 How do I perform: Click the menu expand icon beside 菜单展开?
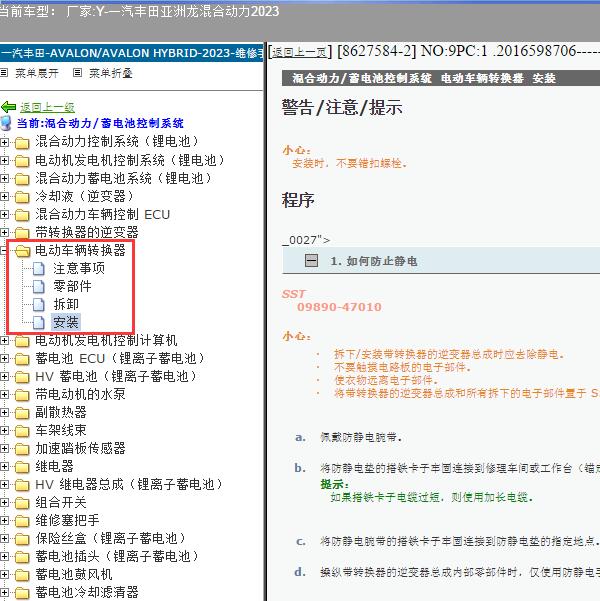(x=4, y=72)
